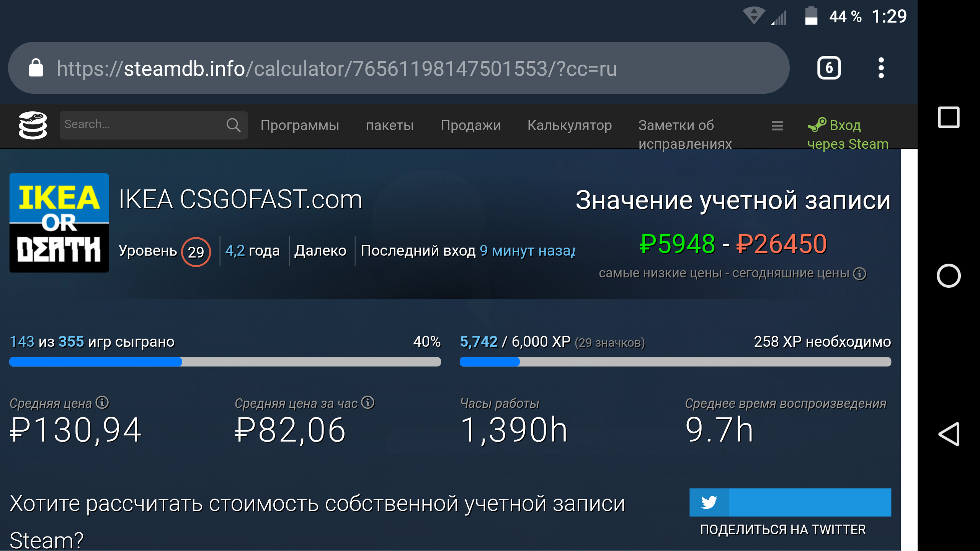
Task: Tap the Android recent apps square button
Action: [948, 117]
